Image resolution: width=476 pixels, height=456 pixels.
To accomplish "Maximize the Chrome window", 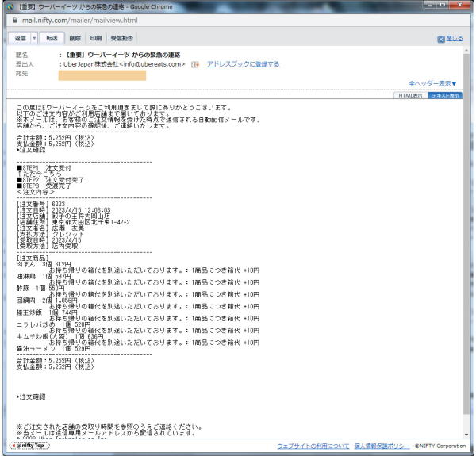I will pyautogui.click(x=443, y=5).
